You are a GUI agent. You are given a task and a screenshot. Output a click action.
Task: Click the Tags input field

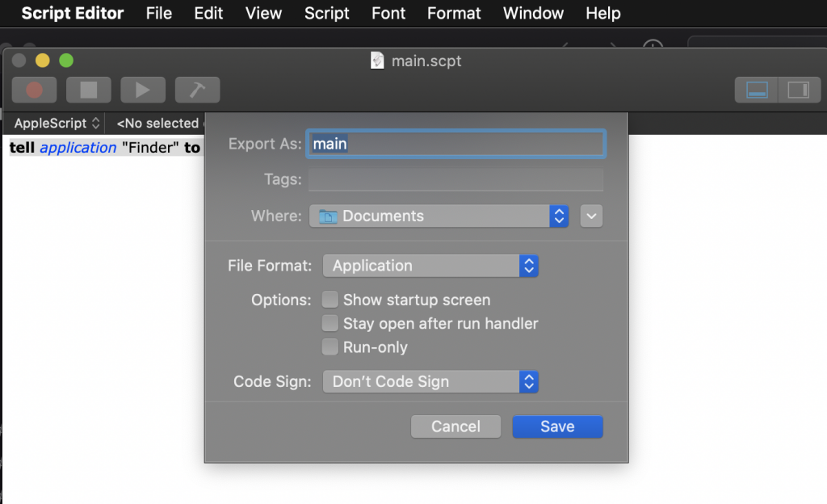click(x=455, y=180)
